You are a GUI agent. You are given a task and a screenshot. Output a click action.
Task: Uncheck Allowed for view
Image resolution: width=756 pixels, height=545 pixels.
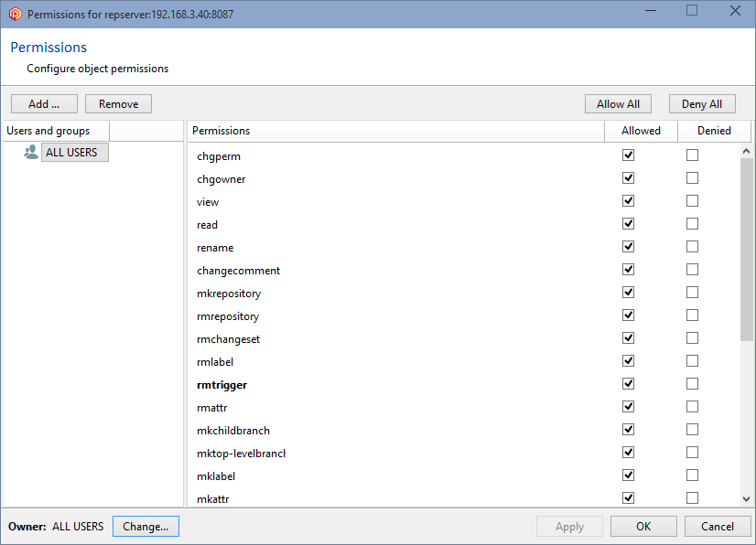(628, 201)
